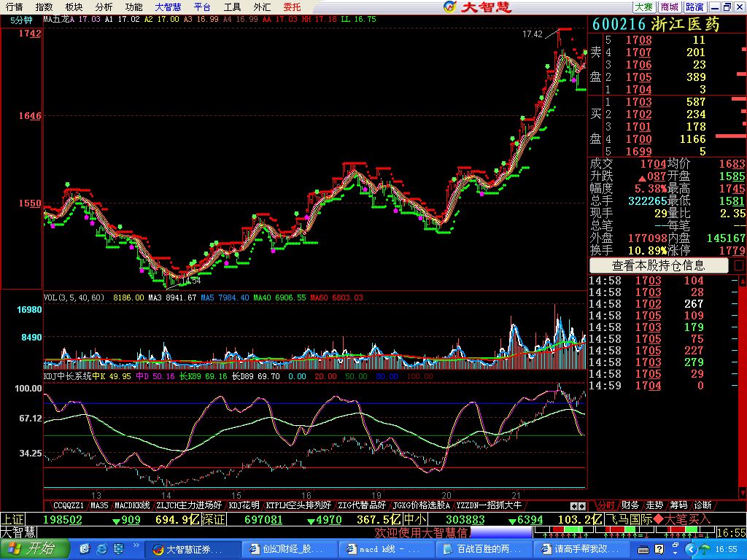This screenshot has height=560, width=747.
Task: Select the ZIG代替品好 indicator tab
Action: (x=362, y=505)
